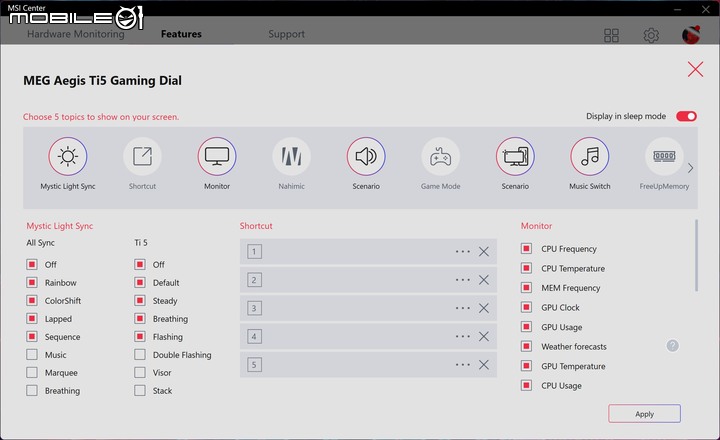Open the browse dots for shortcut slot 4

[x=463, y=337]
